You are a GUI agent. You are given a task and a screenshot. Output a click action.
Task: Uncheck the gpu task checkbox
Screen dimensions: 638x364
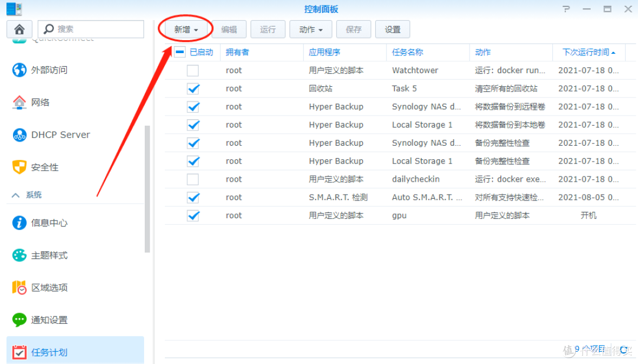(193, 216)
